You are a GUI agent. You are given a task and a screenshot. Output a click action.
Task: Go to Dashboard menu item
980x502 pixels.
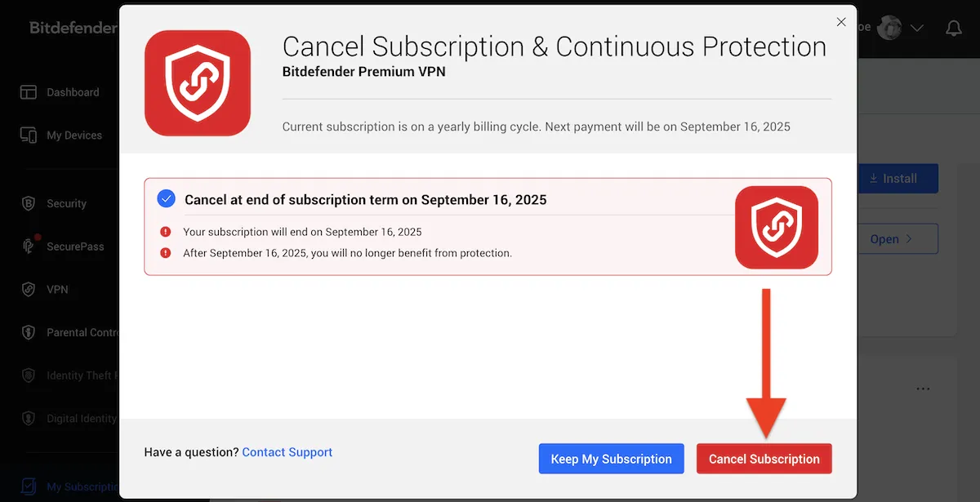point(73,92)
